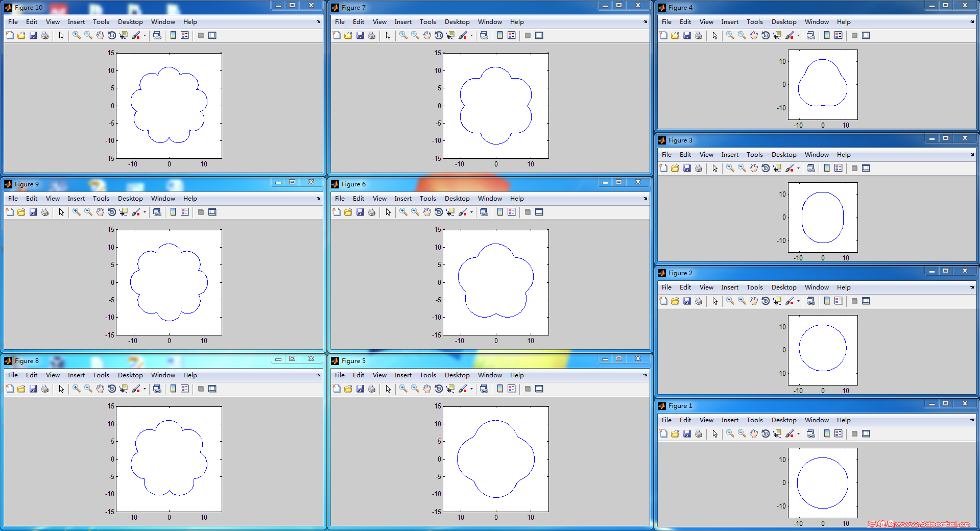Dock Figure 6 using menu bar arrow
The width and height of the screenshot is (980, 531).
pos(645,198)
